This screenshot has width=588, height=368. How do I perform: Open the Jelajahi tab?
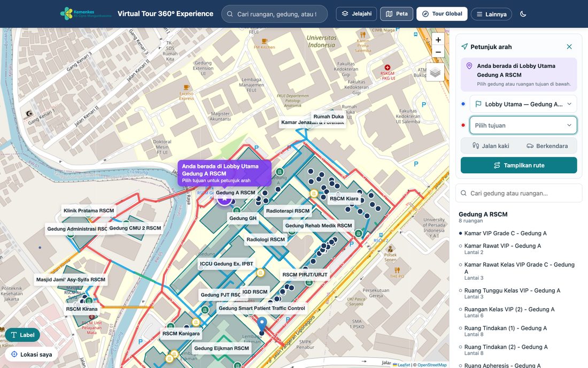point(356,14)
